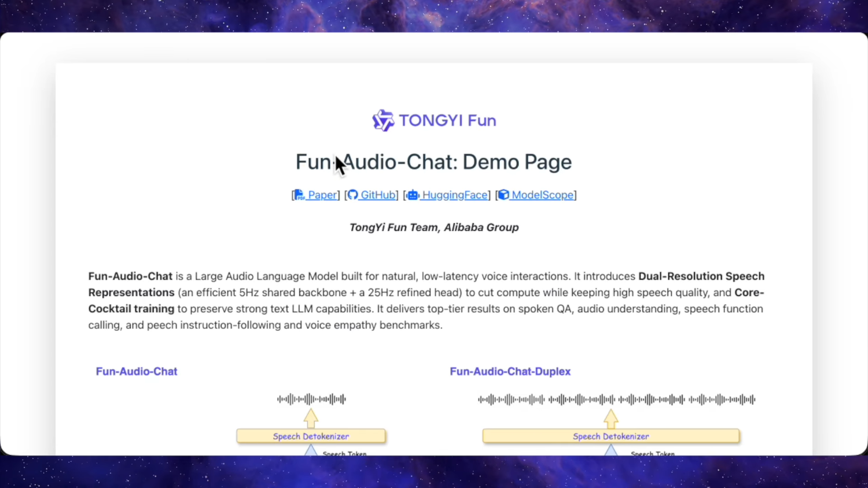Click the GitHub octocat icon

[352, 195]
